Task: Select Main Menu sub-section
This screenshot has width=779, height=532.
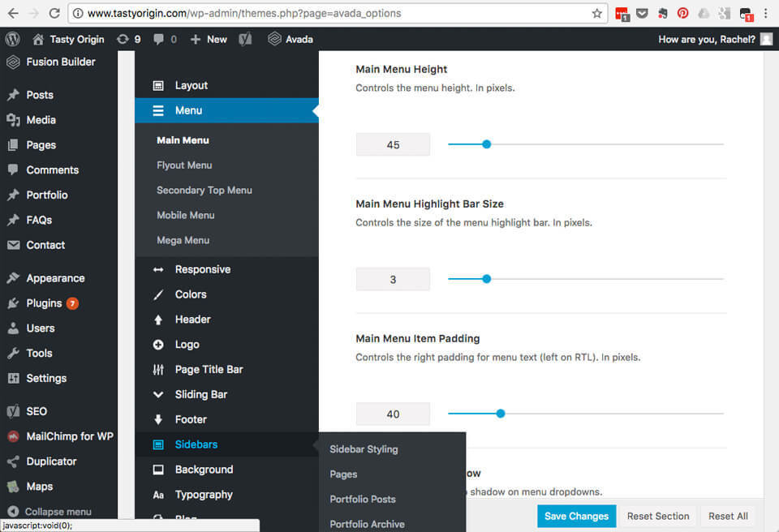Action: coord(183,140)
